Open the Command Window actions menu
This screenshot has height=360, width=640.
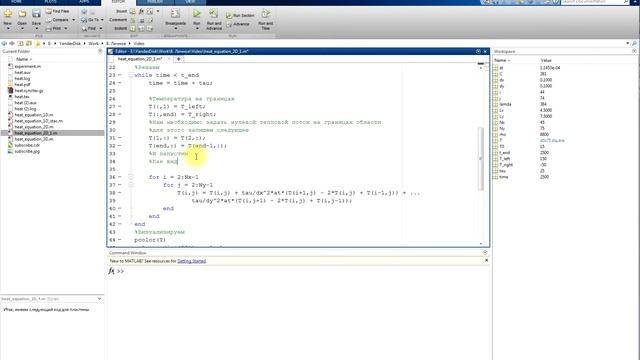coord(485,253)
